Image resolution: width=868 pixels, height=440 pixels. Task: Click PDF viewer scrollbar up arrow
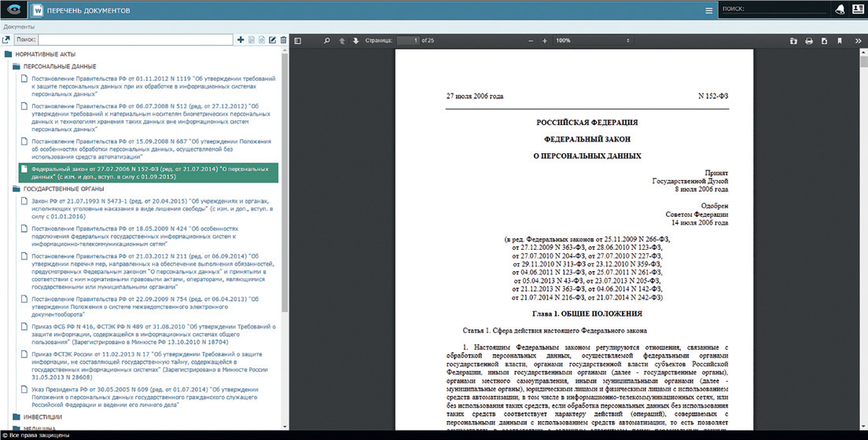[x=864, y=51]
